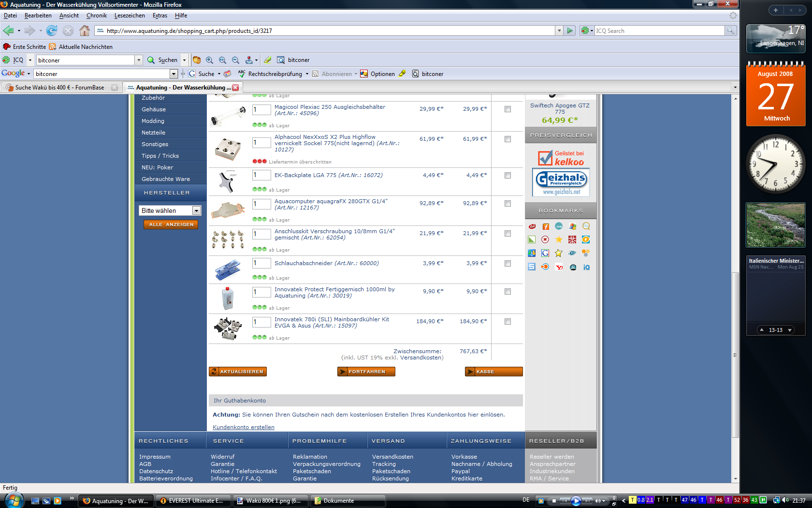
Task: Click the Gehäuse sidebar category
Action: [x=154, y=109]
